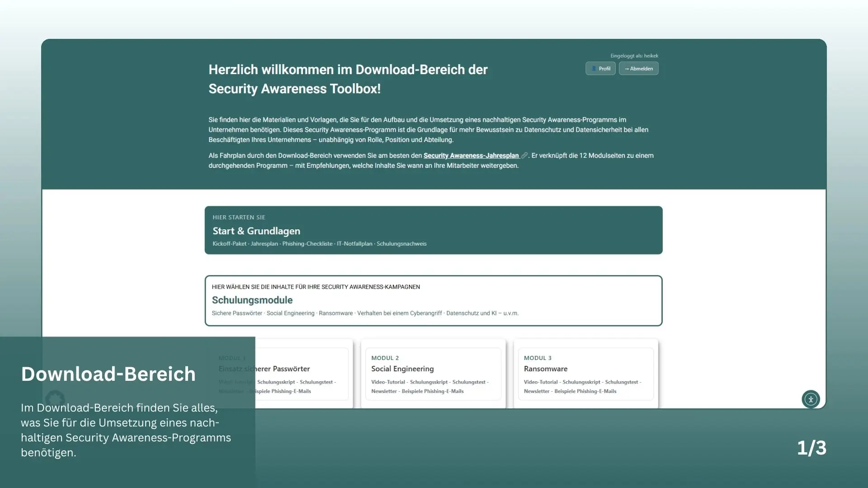This screenshot has width=868, height=488.
Task: Click the welcome heading 'Herzlich willkommen im Download-Bereich'
Action: click(348, 79)
